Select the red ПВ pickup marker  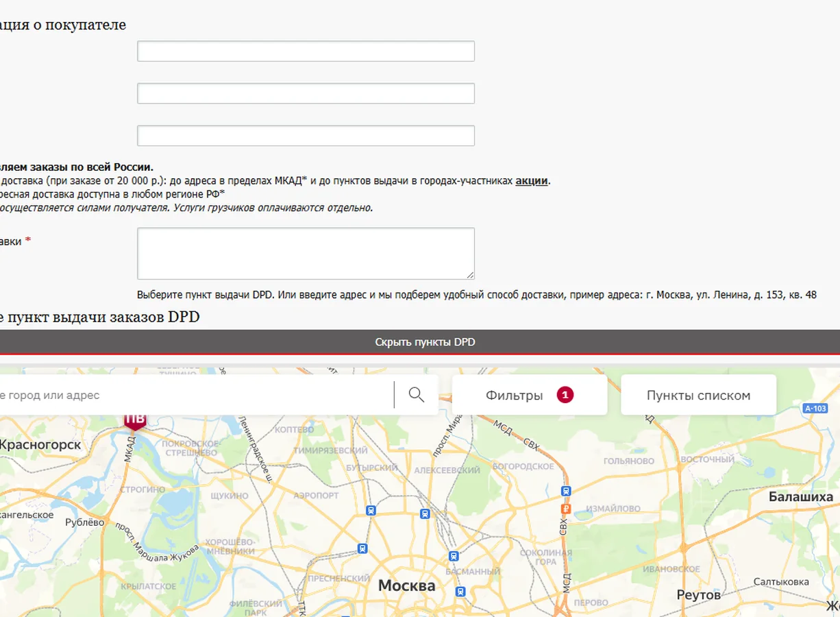pos(135,420)
